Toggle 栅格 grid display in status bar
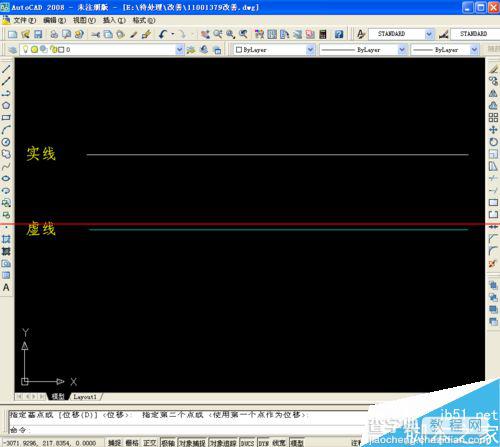The width and height of the screenshot is (500, 447). pyautogui.click(x=132, y=443)
